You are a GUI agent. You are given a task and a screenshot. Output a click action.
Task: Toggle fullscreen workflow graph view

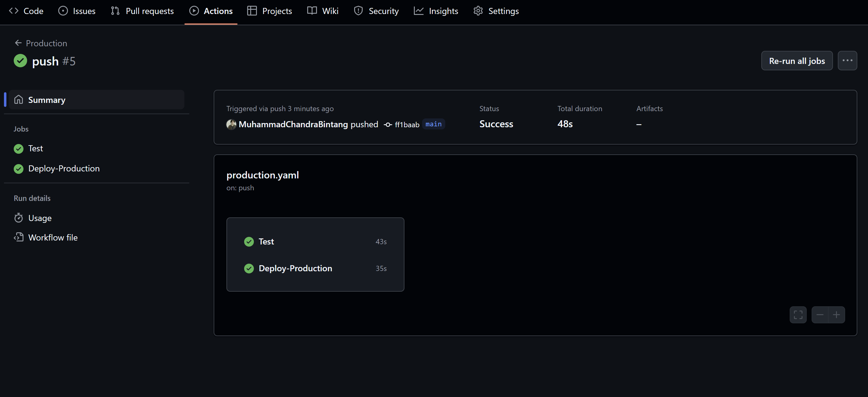[x=798, y=315]
